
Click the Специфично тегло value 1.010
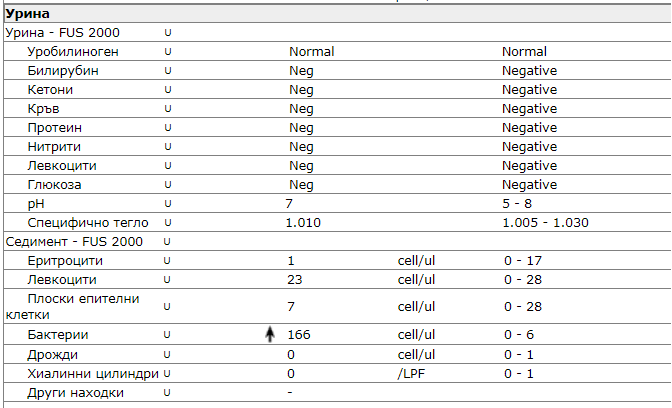pyautogui.click(x=303, y=223)
